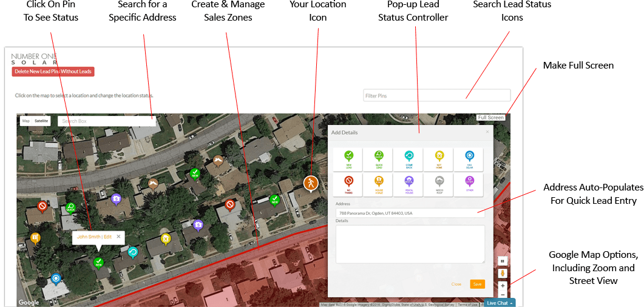Click the orange walking-person location icon on map

(x=311, y=183)
